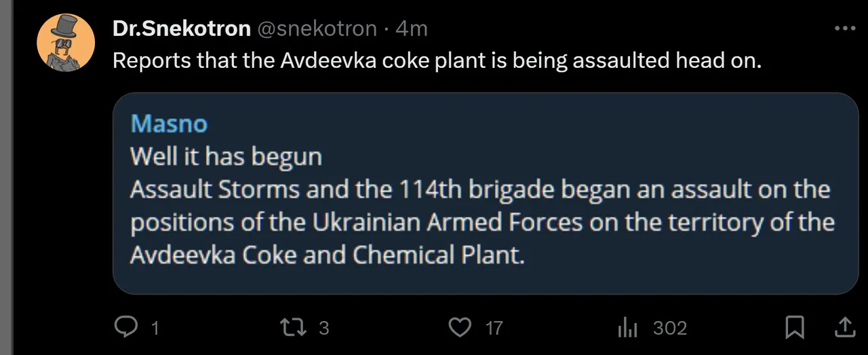Click the "Well it has begun" quoted line
Viewport: 868px width, 355px height.
[226, 156]
